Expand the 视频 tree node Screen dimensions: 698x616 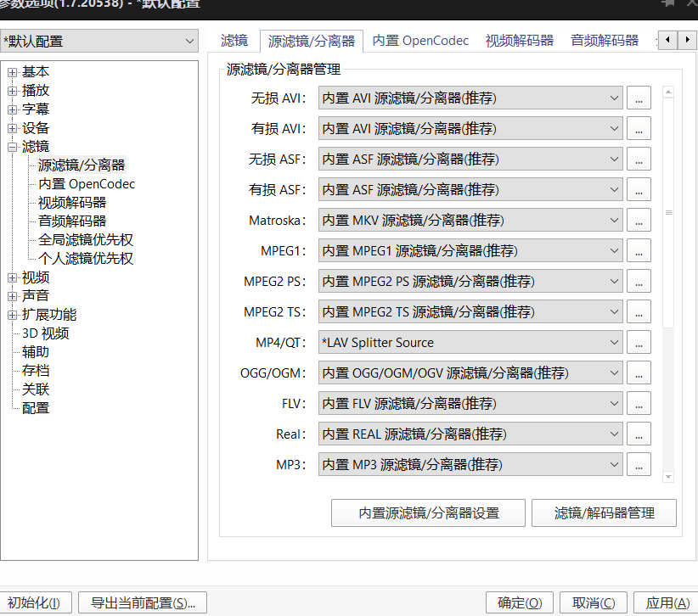pyautogui.click(x=13, y=277)
